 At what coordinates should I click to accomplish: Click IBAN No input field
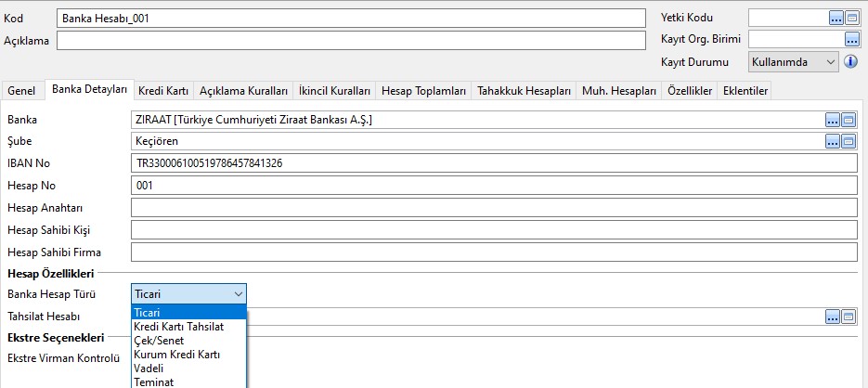pos(494,163)
